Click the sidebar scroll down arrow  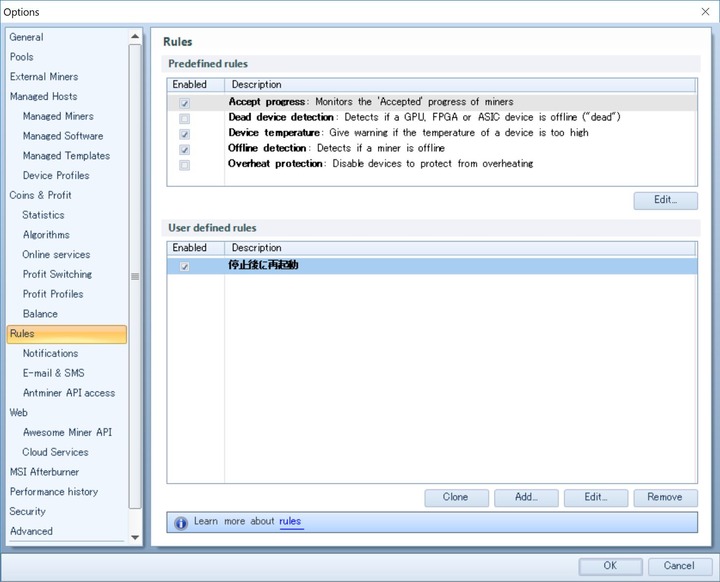coord(135,537)
